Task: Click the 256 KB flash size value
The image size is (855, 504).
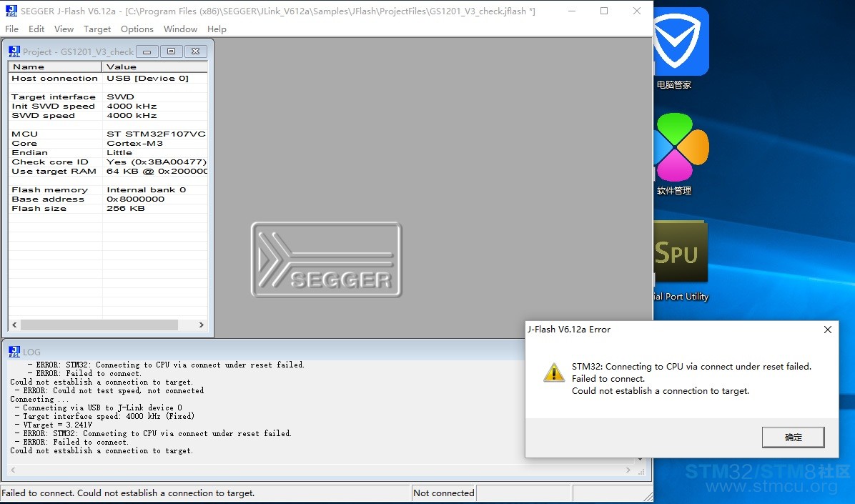Action: click(125, 208)
